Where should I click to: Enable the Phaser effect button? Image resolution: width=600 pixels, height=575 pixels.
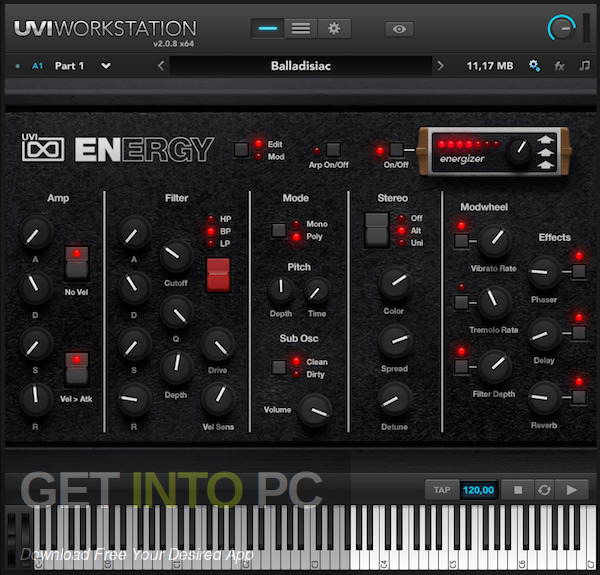point(579,271)
